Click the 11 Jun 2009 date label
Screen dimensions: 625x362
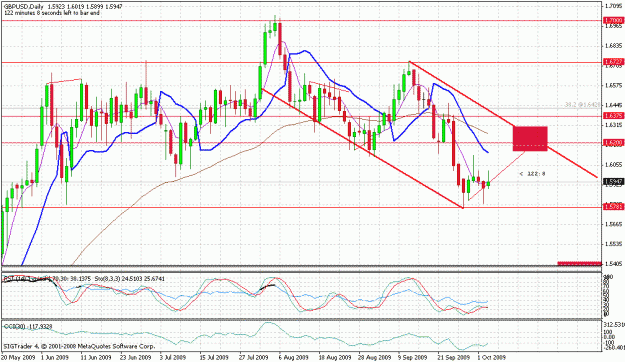click(x=96, y=357)
